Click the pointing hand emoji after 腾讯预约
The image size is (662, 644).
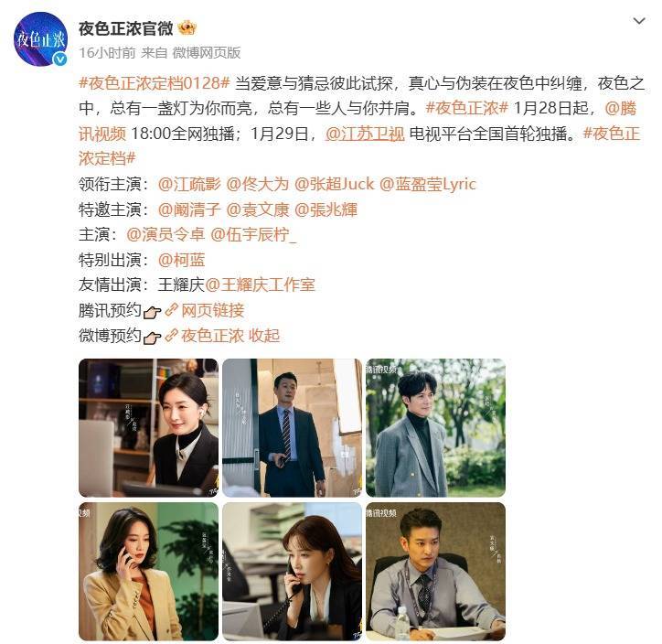[153, 312]
